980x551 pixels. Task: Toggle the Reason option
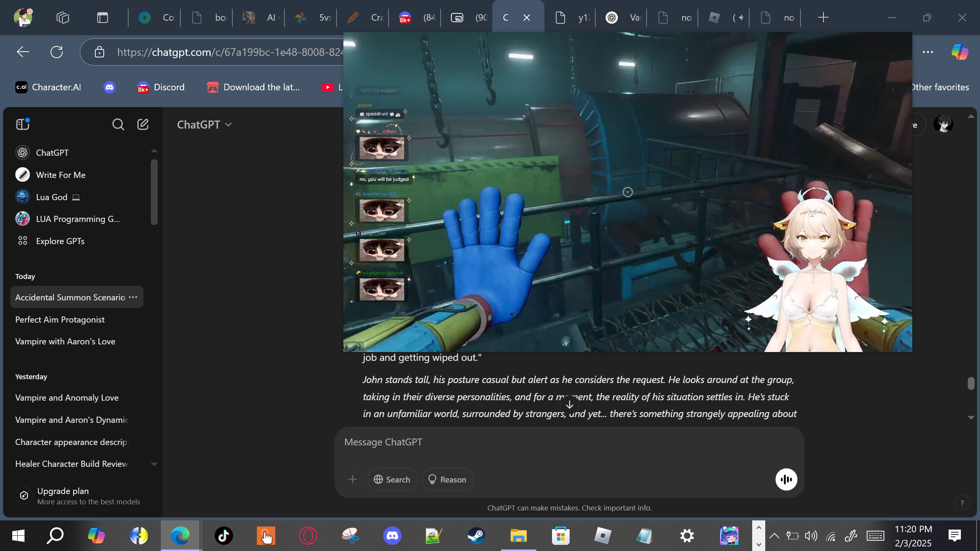(x=447, y=479)
